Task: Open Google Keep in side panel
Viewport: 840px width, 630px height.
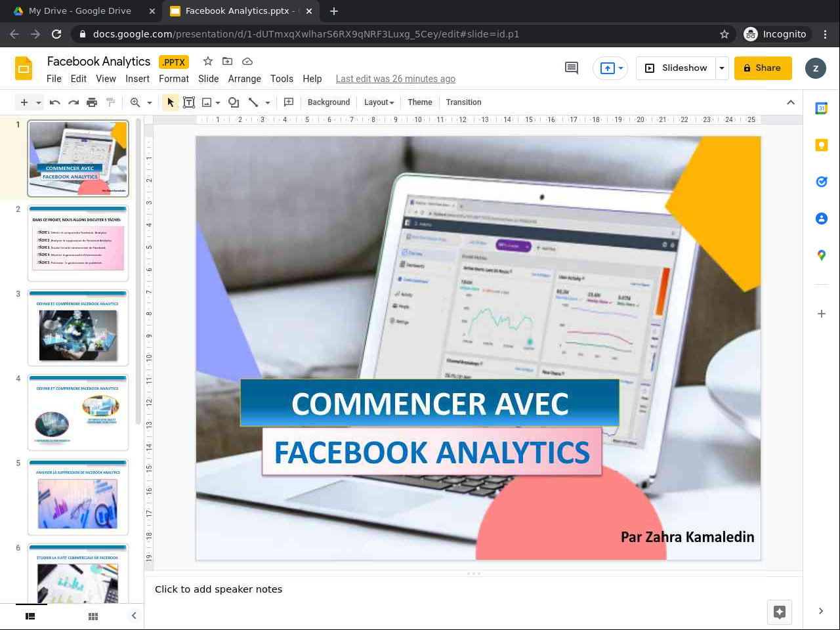Action: pyautogui.click(x=822, y=145)
